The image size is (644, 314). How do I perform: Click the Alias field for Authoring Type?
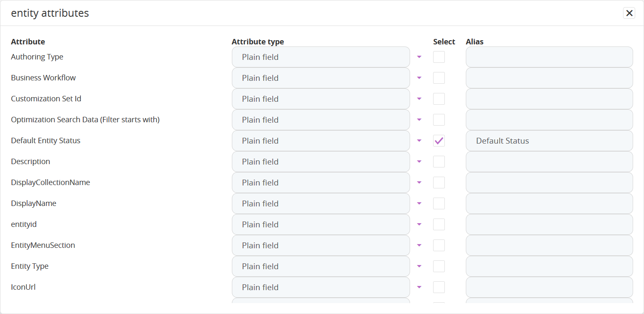(x=549, y=57)
